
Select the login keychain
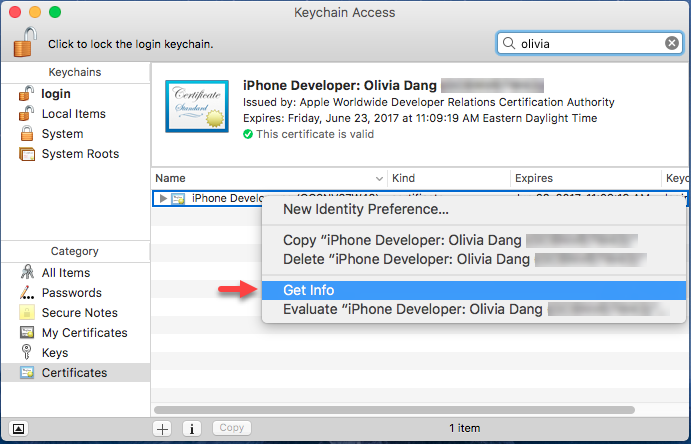pos(56,94)
